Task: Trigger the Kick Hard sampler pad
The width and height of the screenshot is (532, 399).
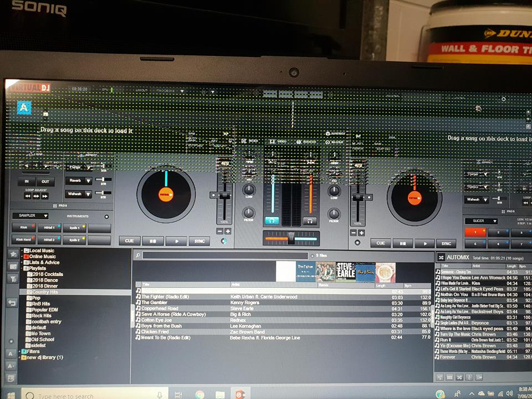Action: pyautogui.click(x=24, y=239)
